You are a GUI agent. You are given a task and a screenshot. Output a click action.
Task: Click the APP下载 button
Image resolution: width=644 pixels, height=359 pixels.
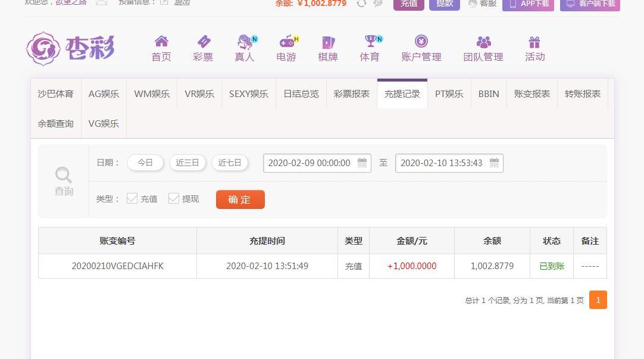(x=528, y=4)
